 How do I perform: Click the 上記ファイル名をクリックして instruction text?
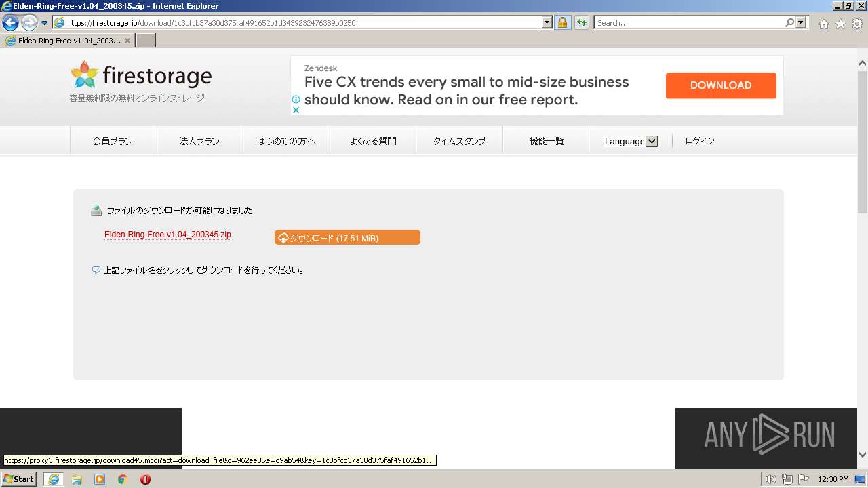click(203, 270)
